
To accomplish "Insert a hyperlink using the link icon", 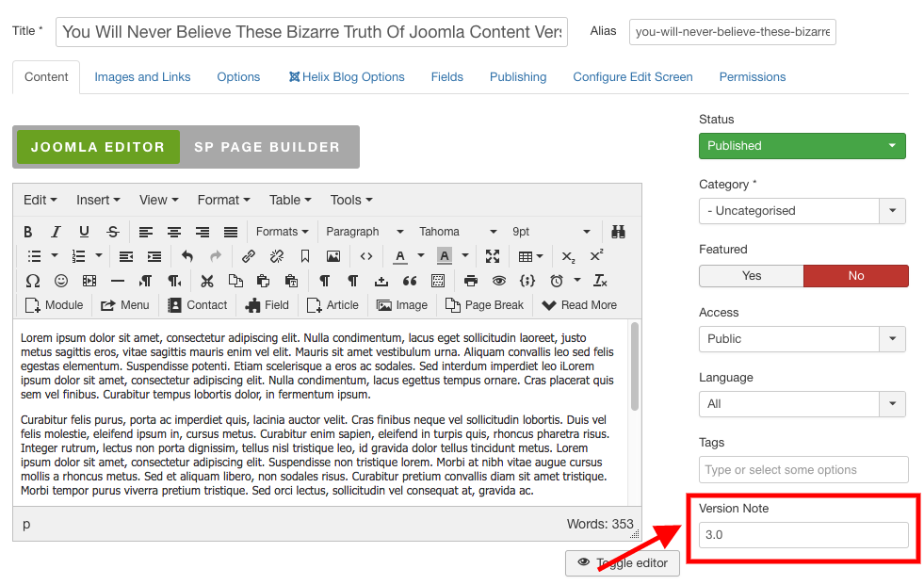I will point(249,255).
